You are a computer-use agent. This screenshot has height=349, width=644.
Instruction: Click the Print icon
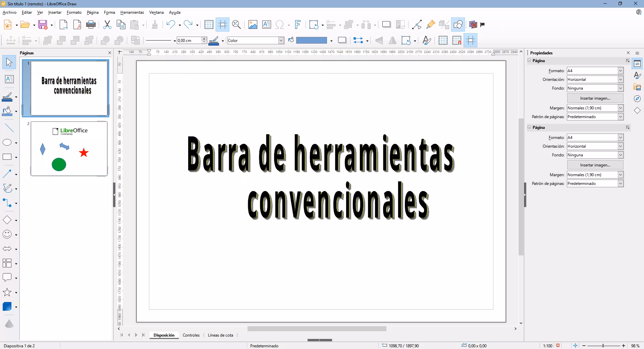[x=91, y=24]
